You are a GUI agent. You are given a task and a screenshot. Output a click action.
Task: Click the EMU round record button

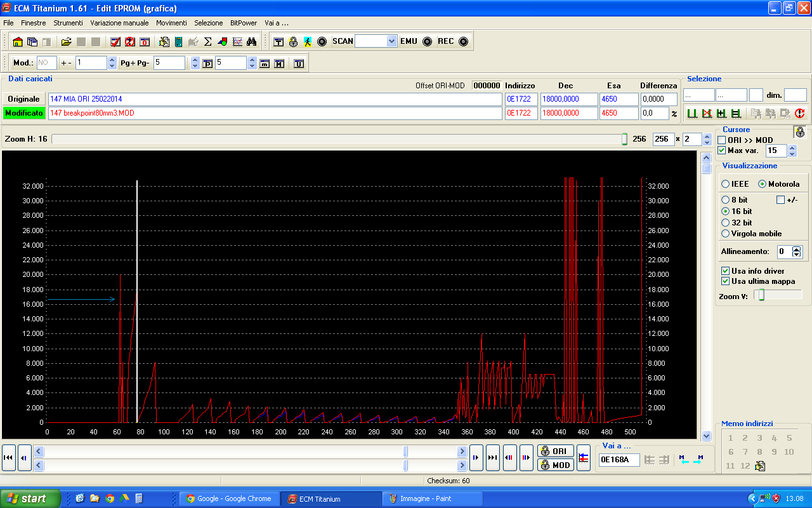[x=427, y=42]
